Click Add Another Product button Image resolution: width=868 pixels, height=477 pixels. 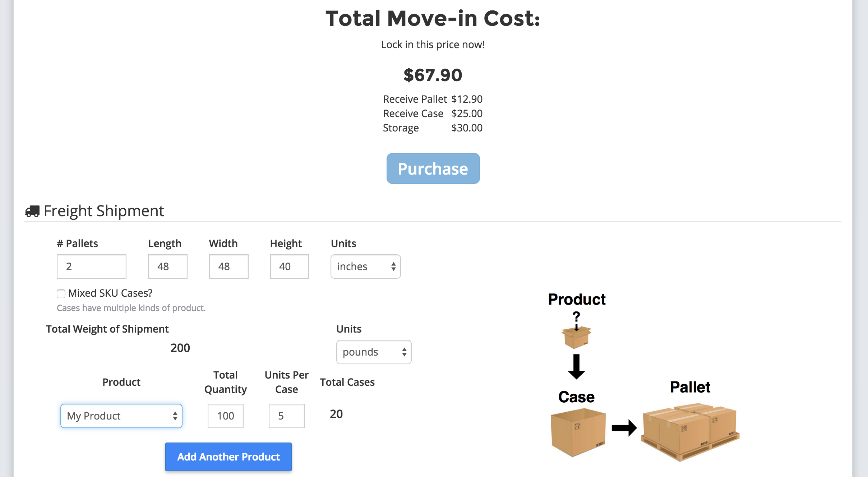pyautogui.click(x=228, y=457)
